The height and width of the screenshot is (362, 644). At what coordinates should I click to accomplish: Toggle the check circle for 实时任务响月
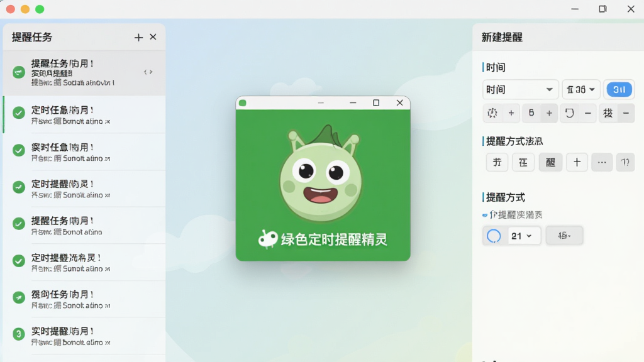18,150
